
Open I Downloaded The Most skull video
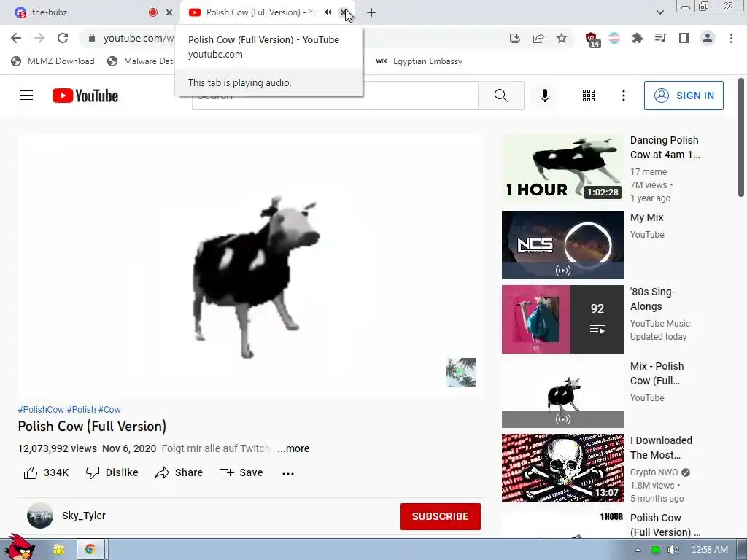[562, 468]
